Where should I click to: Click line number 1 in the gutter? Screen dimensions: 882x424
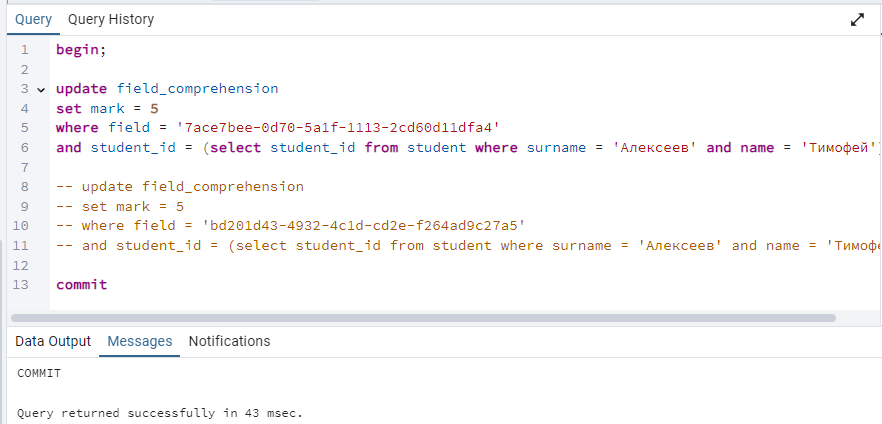click(24, 50)
